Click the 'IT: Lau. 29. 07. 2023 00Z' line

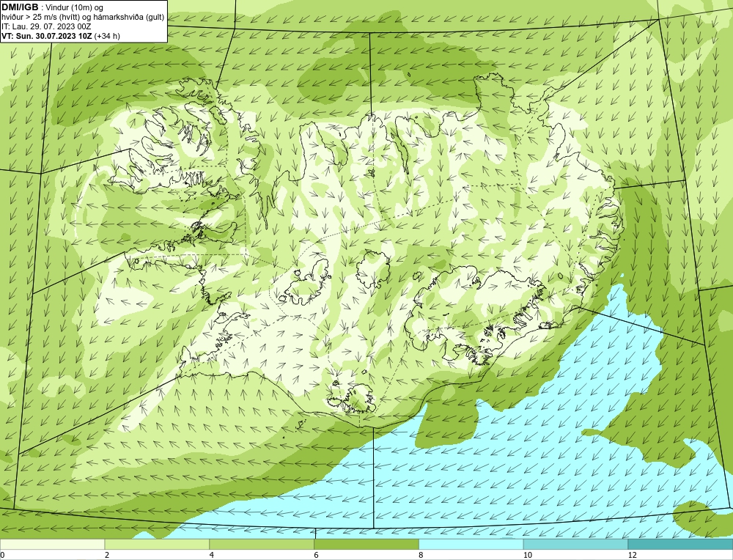tap(46, 26)
